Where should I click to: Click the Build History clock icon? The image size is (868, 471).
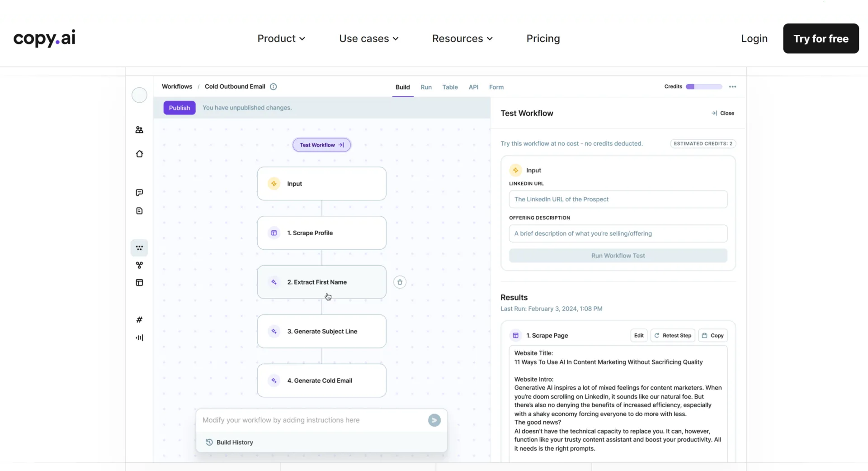tap(209, 442)
